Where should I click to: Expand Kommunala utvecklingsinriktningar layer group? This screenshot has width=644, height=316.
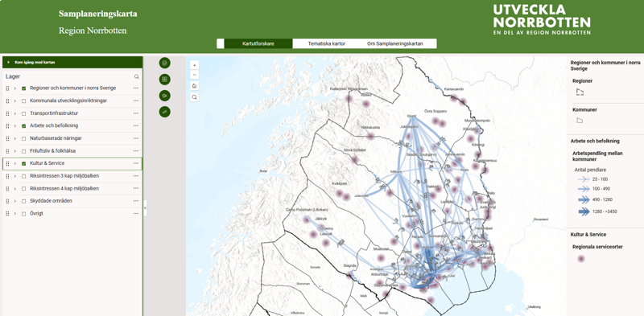point(15,101)
